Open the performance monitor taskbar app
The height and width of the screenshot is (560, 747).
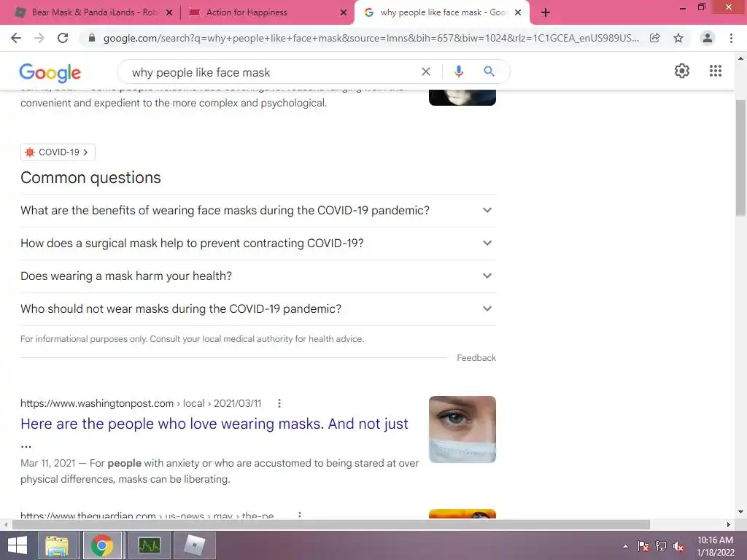[x=149, y=545]
